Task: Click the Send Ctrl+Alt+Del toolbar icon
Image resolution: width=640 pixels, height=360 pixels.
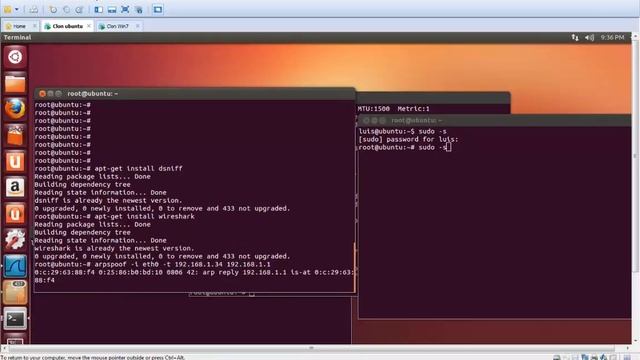Action: point(34,9)
